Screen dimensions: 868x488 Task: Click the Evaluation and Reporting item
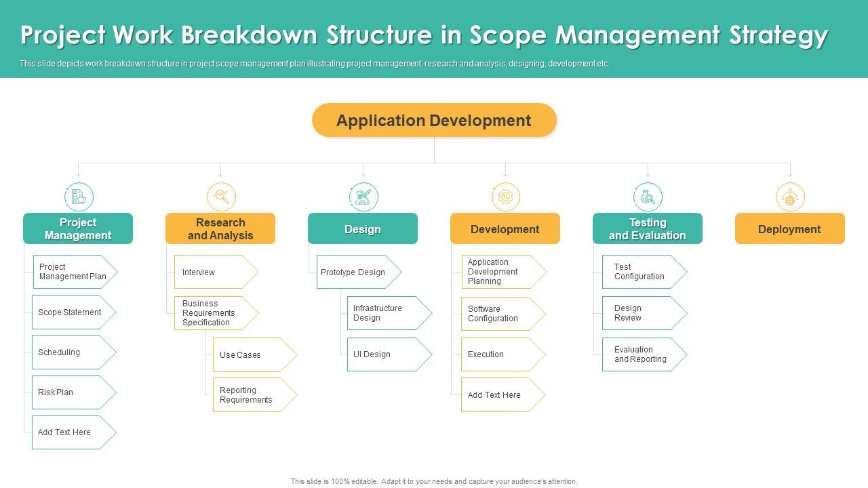pos(645,354)
